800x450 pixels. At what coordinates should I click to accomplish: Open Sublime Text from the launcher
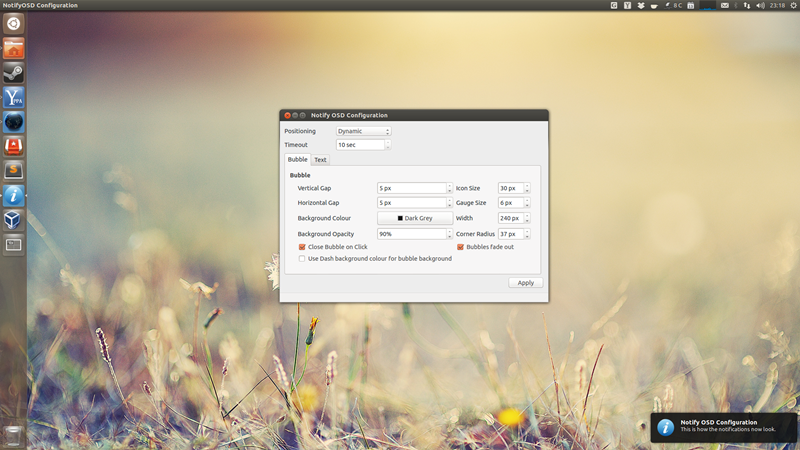pyautogui.click(x=13, y=171)
